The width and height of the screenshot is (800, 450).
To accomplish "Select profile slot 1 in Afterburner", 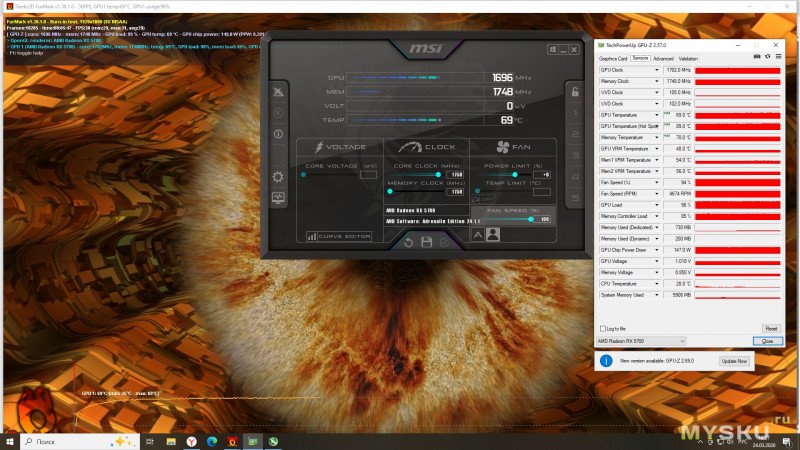I will [574, 113].
